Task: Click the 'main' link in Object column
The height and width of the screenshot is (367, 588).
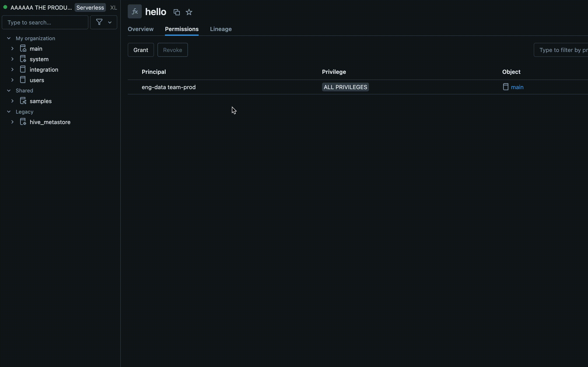Action: [517, 87]
